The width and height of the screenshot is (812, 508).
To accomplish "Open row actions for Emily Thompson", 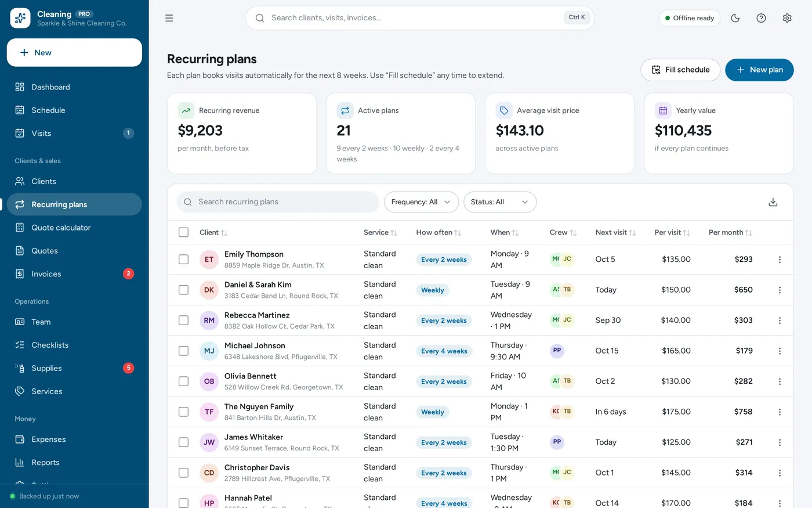I will click(780, 260).
